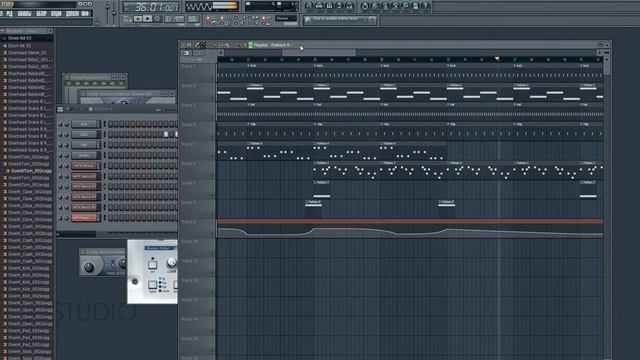Toggle the Kick channel select LED
Screen dimensions: 640x360
coord(104,124)
